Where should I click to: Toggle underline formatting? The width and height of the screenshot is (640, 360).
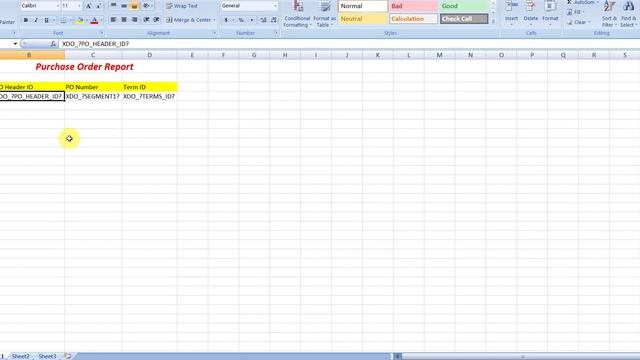pos(46,20)
